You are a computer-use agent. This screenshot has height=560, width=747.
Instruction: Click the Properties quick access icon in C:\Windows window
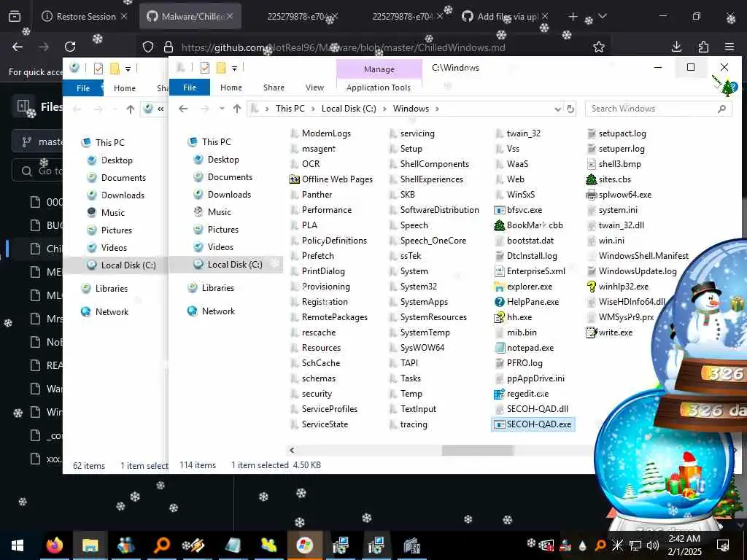(x=205, y=68)
